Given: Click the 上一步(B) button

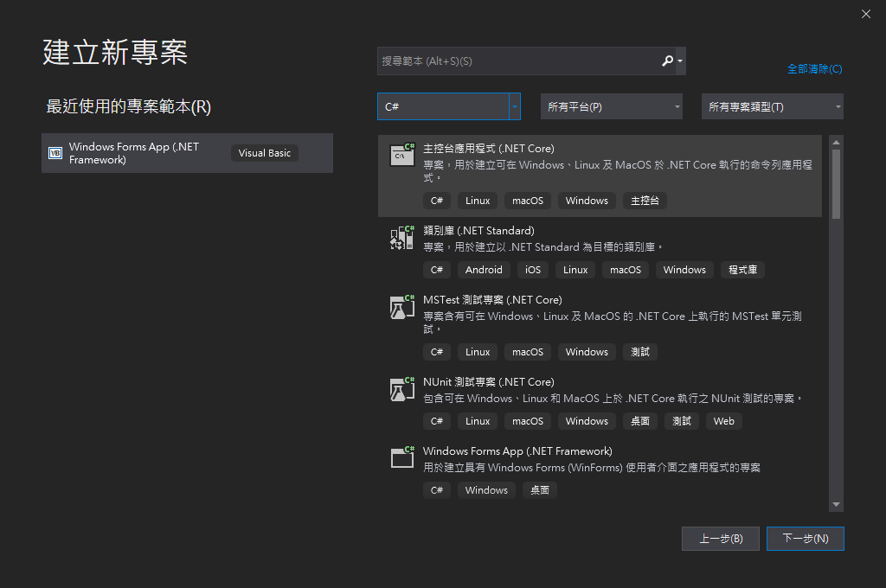Looking at the screenshot, I should point(721,539).
